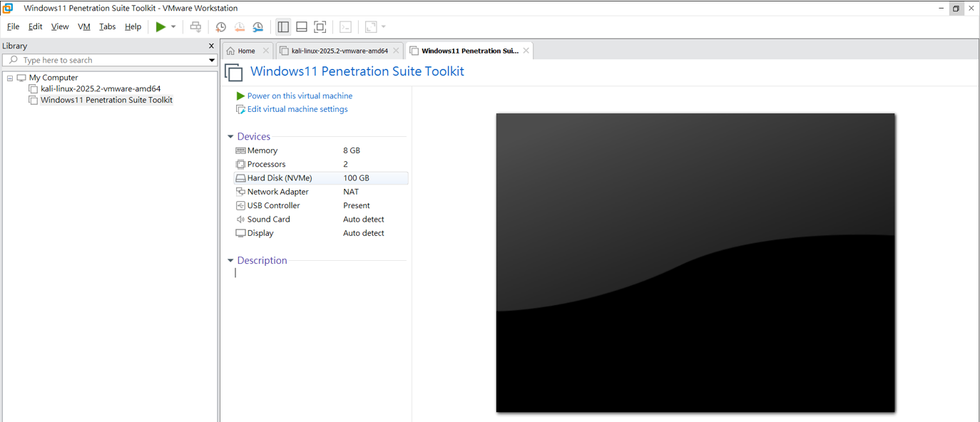Collapse the Description section
This screenshot has width=980, height=422.
230,261
